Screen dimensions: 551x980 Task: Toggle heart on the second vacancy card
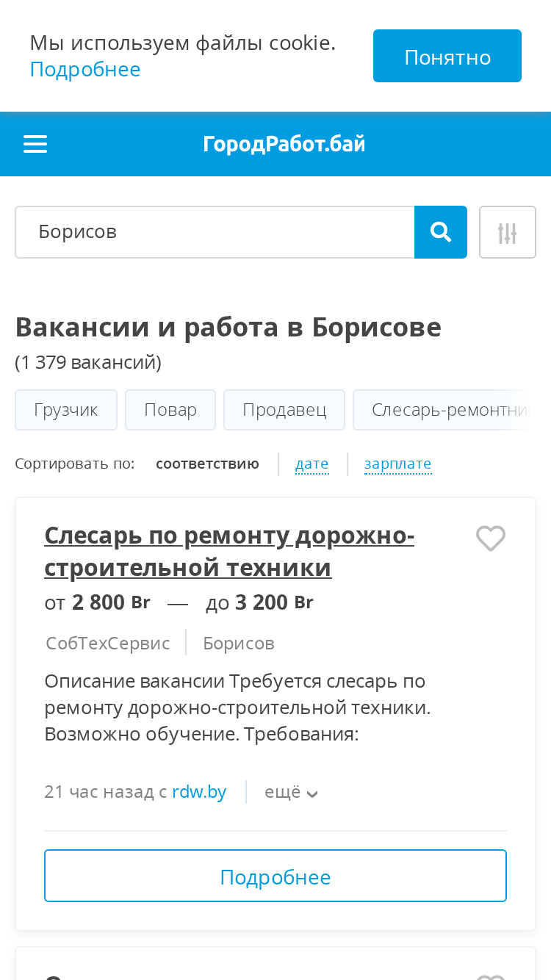491,976
